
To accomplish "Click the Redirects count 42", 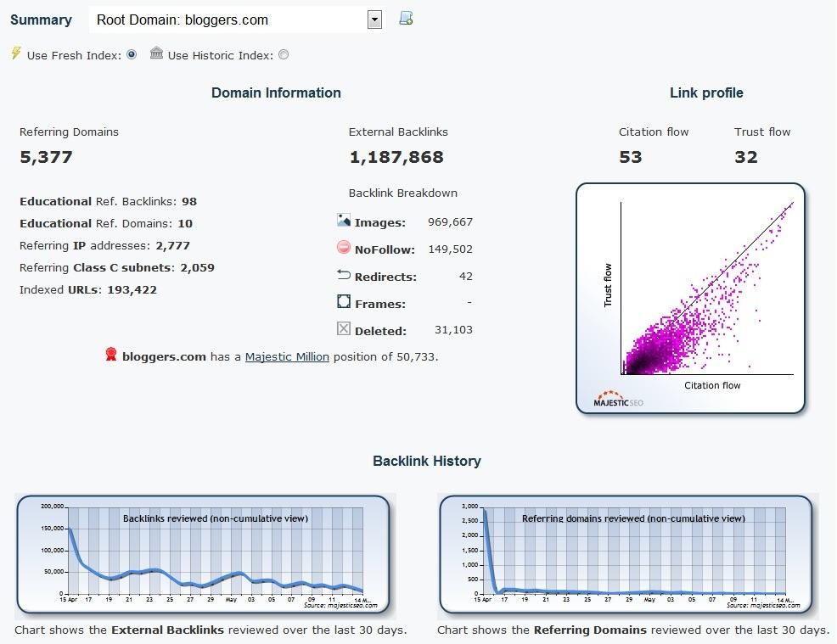I will [x=465, y=277].
